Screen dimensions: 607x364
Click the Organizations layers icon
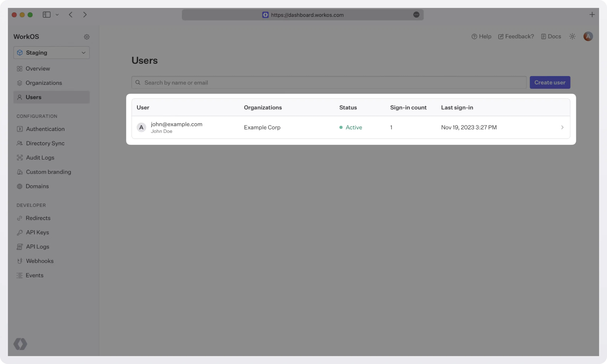20,83
